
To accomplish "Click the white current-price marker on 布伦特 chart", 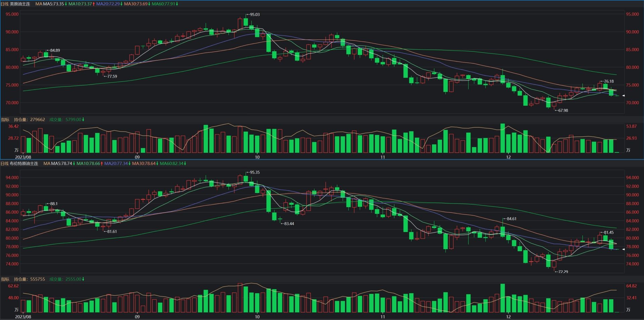I will [x=624, y=249].
